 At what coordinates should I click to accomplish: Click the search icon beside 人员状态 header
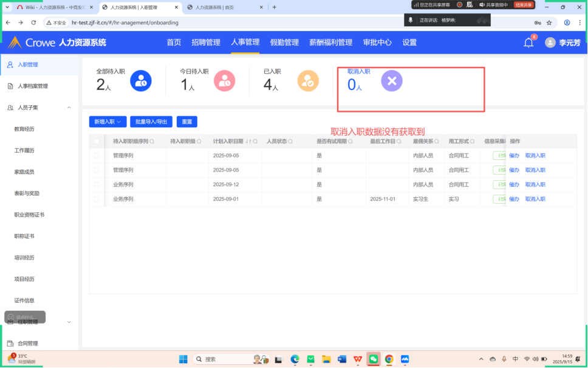pos(290,141)
